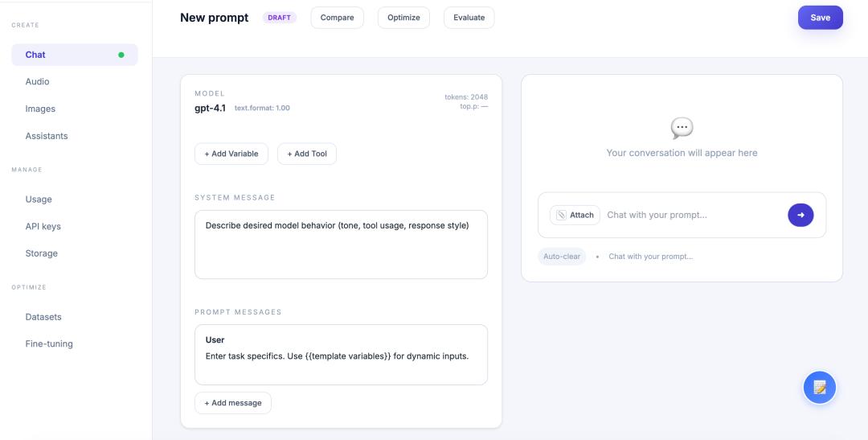The height and width of the screenshot is (440, 868).
Task: Click the paperclip Attach icon
Action: point(562,215)
